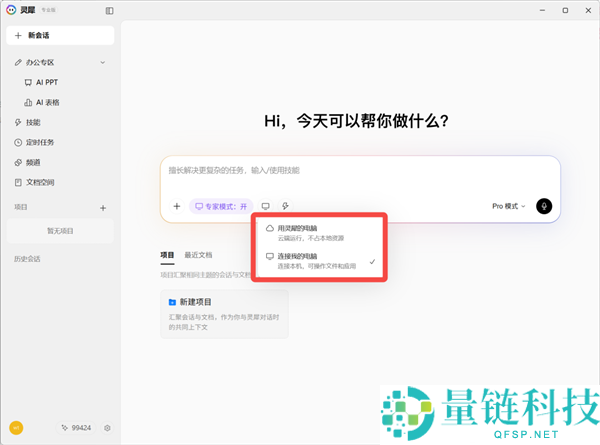Screen dimensions: 600x445
Task: Collapse the 办公专区 section chevron
Action: 103,62
